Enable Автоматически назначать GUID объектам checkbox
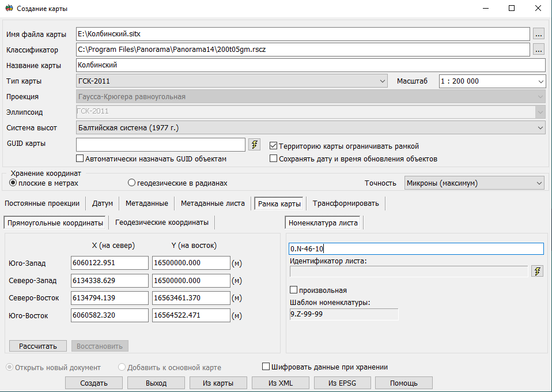The height and width of the screenshot is (392, 552). (x=80, y=159)
